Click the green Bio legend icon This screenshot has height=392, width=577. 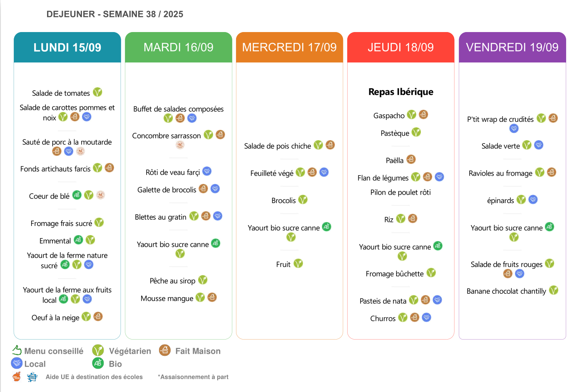click(x=98, y=363)
